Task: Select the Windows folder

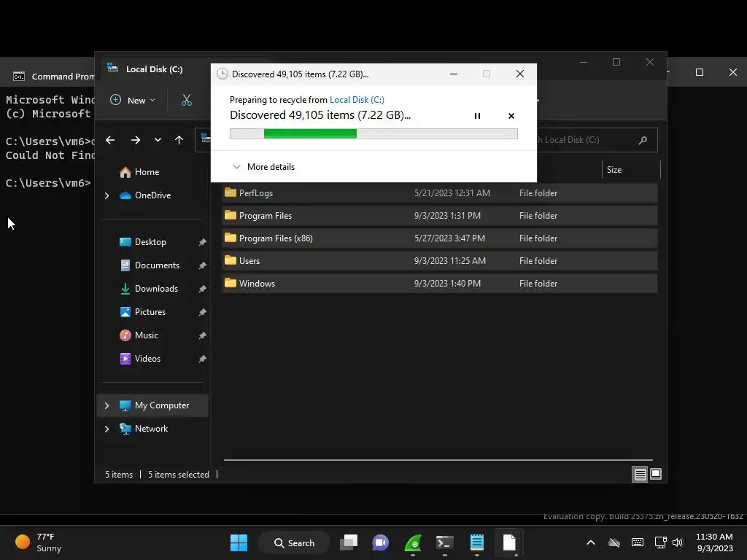Action: pyautogui.click(x=439, y=284)
